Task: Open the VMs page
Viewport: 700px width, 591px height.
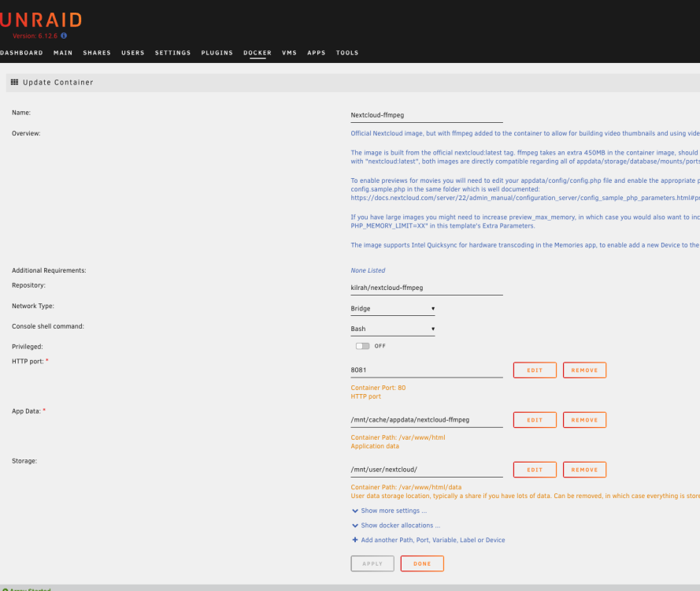Action: pos(289,53)
